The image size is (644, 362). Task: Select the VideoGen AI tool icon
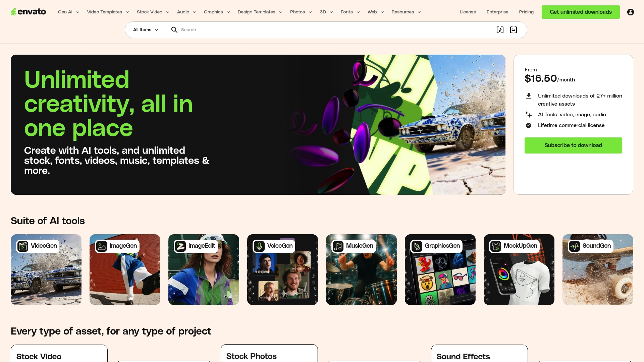click(23, 246)
